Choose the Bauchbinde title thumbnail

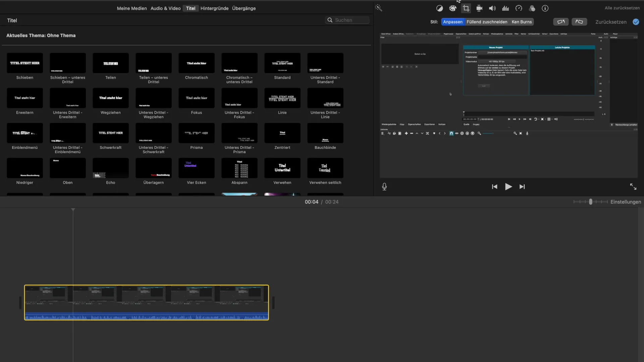(x=325, y=133)
